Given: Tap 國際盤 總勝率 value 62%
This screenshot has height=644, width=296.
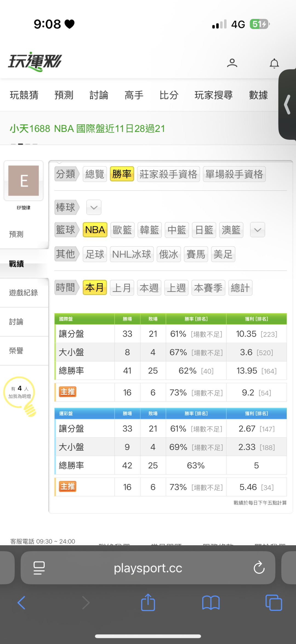Looking at the screenshot, I should 187,371.
